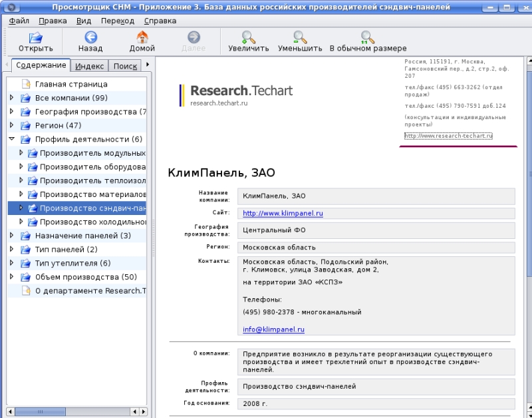532x418 pixels.
Task: Click the Далее forward icon
Action: [194, 37]
